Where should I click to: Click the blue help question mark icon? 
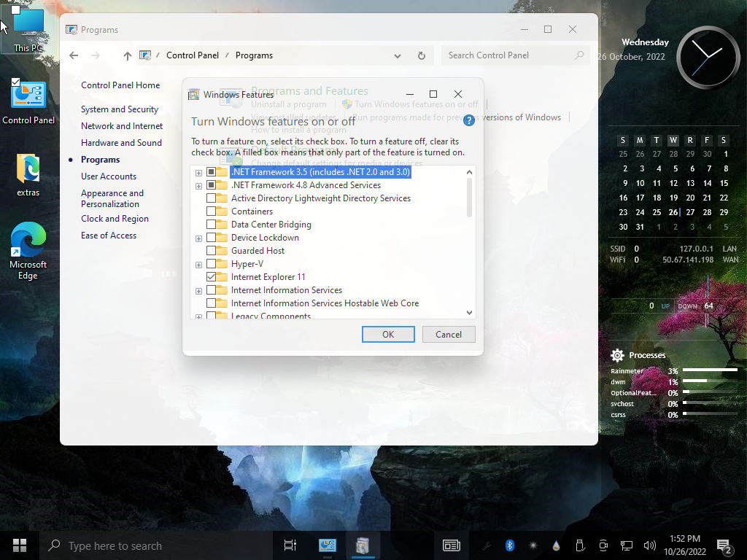pyautogui.click(x=469, y=121)
